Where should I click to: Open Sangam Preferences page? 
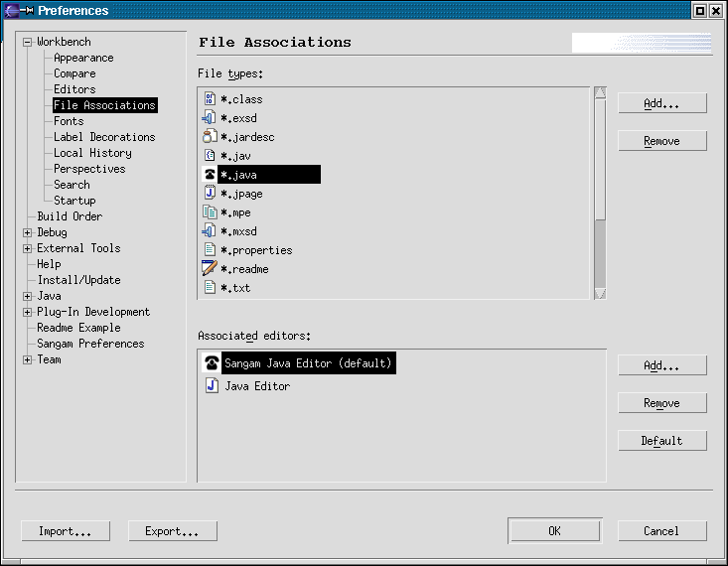pyautogui.click(x=90, y=344)
